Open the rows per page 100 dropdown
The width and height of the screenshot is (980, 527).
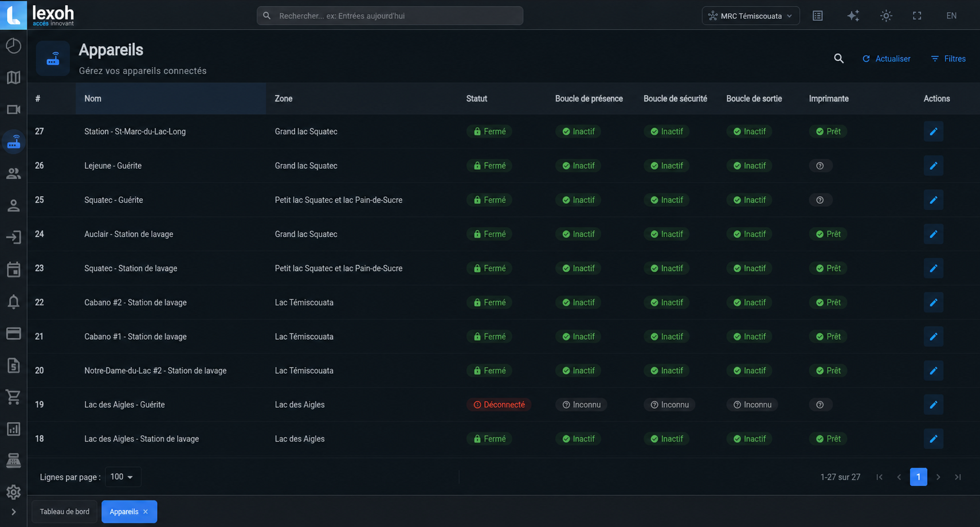(x=123, y=477)
